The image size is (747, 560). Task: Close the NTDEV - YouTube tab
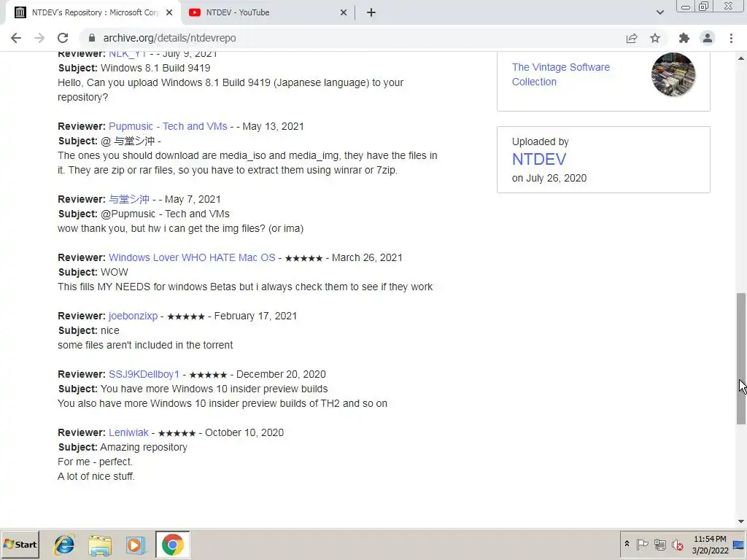[344, 13]
